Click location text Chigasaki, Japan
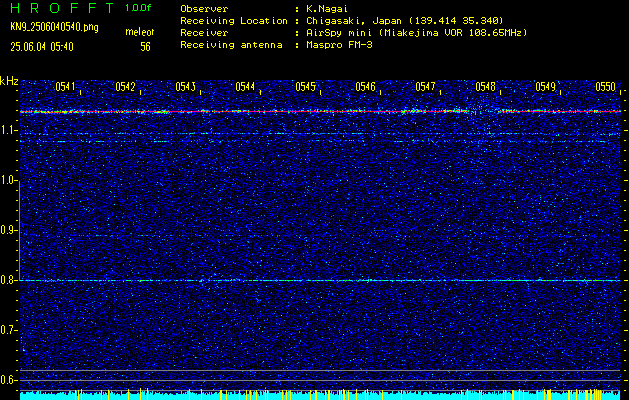 [x=354, y=21]
